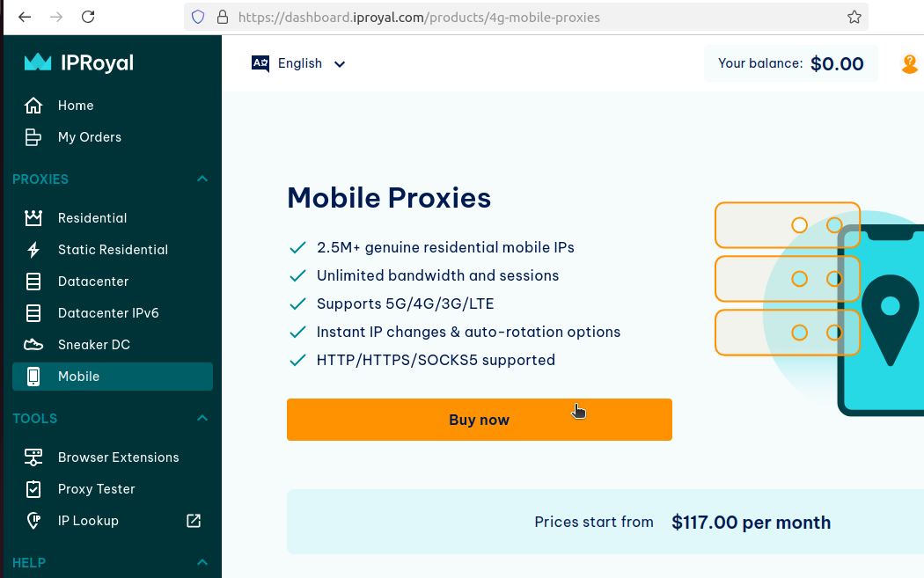Click the IP Lookup external link icon

194,521
